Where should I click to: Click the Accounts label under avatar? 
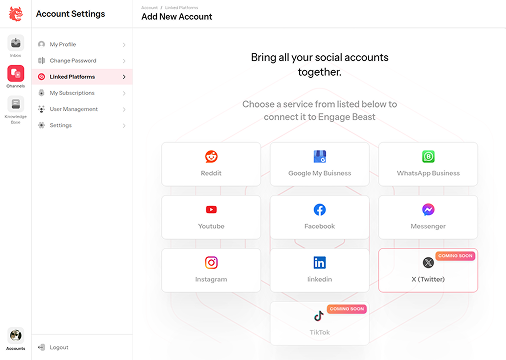(x=16, y=349)
